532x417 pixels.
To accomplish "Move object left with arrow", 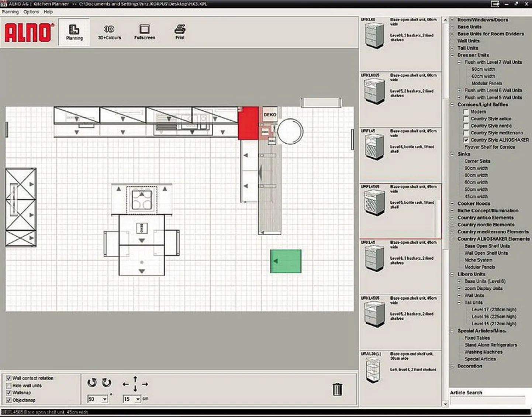I will [125, 384].
